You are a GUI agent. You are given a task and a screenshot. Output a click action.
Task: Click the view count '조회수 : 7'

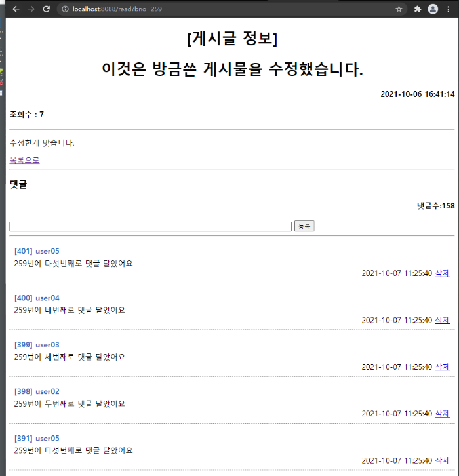[x=27, y=115]
